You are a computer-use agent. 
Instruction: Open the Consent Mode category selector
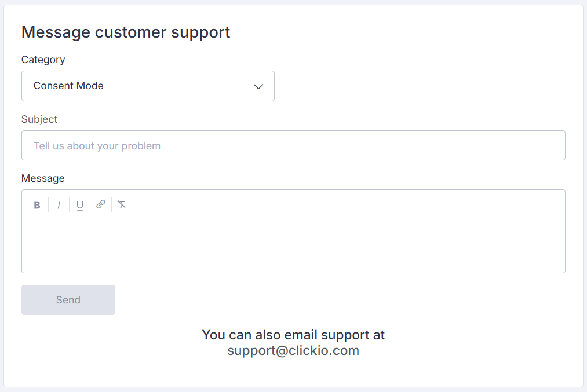tap(148, 86)
